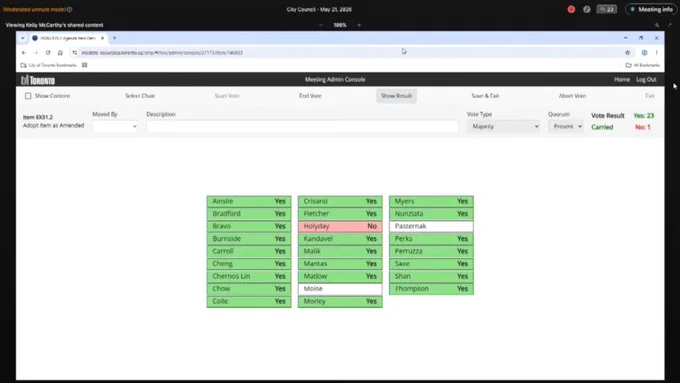Click the Description input field
The height and width of the screenshot is (383, 680).
[302, 126]
